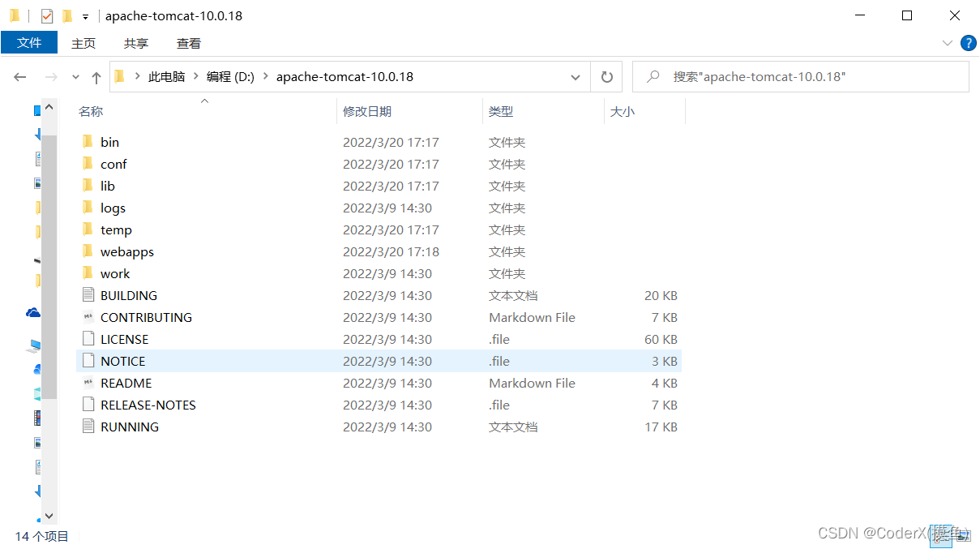The height and width of the screenshot is (549, 980).
Task: Click the navigation pane scroll up arrow
Action: (x=49, y=106)
